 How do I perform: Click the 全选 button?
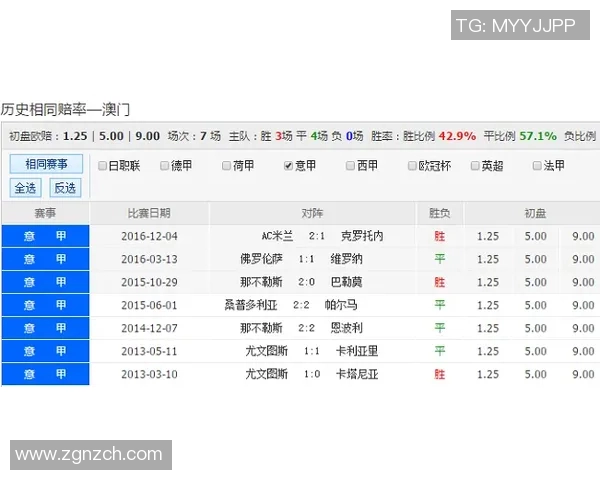pyautogui.click(x=25, y=188)
